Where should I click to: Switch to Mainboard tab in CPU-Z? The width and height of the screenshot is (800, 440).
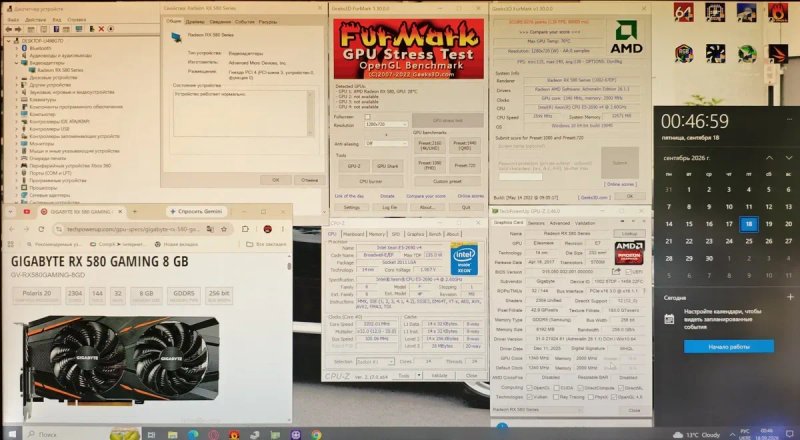[x=353, y=234]
